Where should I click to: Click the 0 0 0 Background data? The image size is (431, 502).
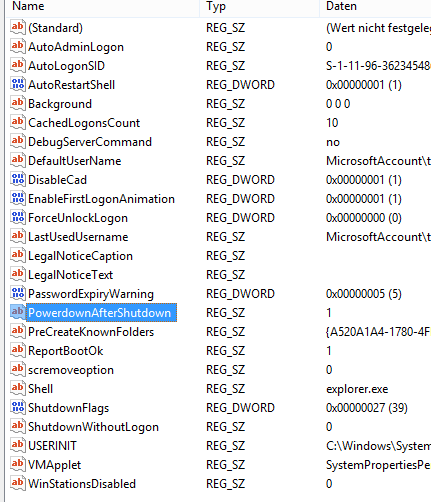click(x=338, y=104)
